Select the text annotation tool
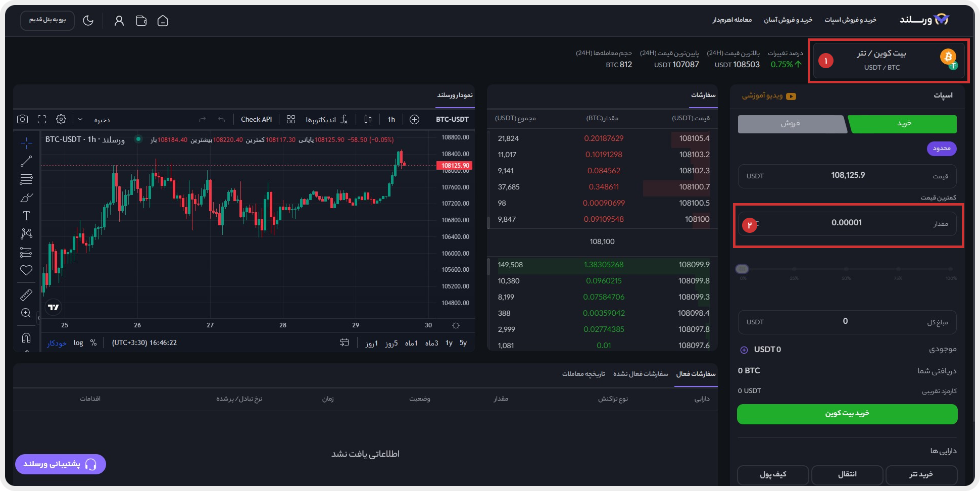Image resolution: width=980 pixels, height=491 pixels. (26, 216)
